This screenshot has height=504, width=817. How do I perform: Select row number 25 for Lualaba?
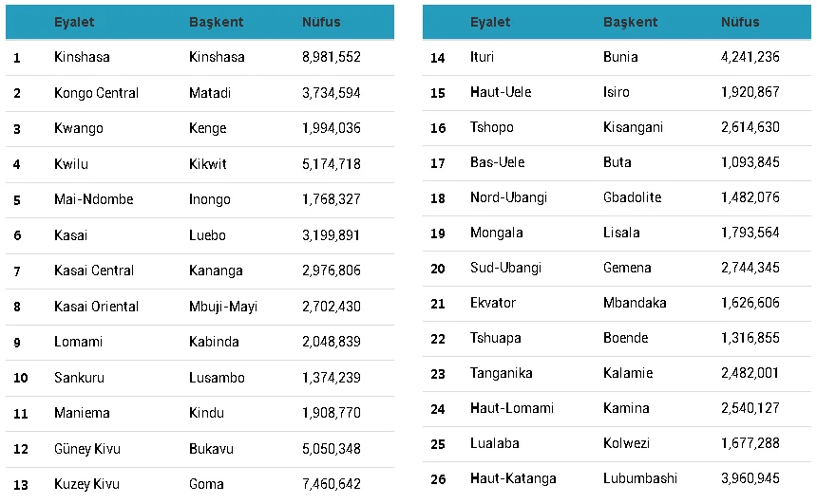[438, 443]
